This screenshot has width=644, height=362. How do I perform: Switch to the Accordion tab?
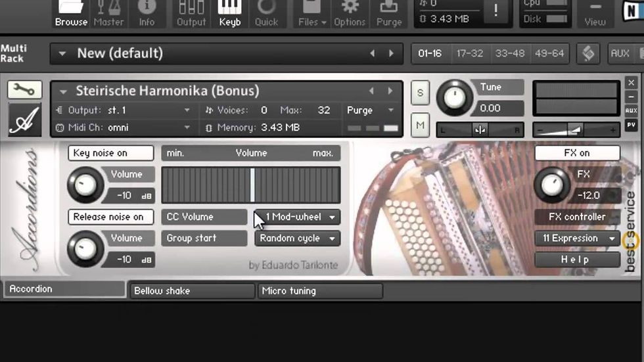pos(64,289)
